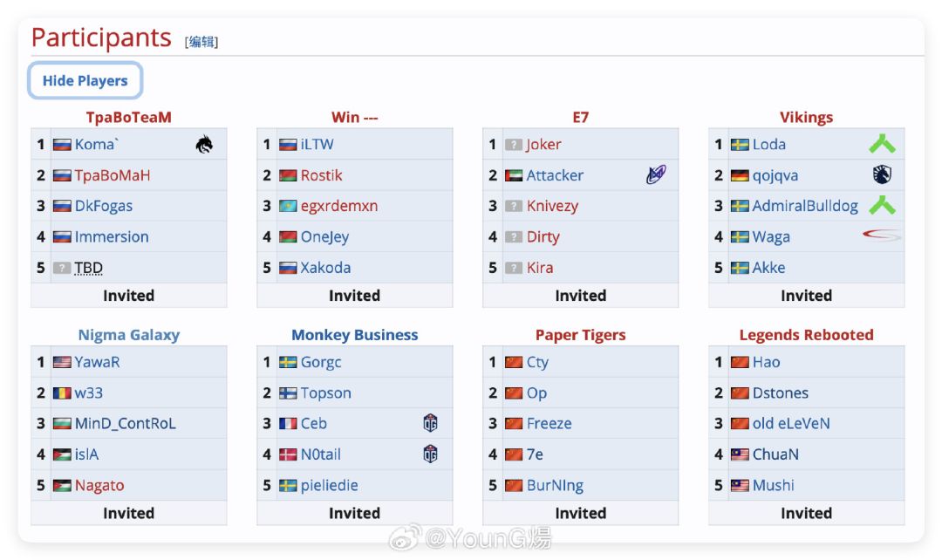Open the Nigma Galaxy team page
Screen dimensions: 942x560
tap(129, 335)
